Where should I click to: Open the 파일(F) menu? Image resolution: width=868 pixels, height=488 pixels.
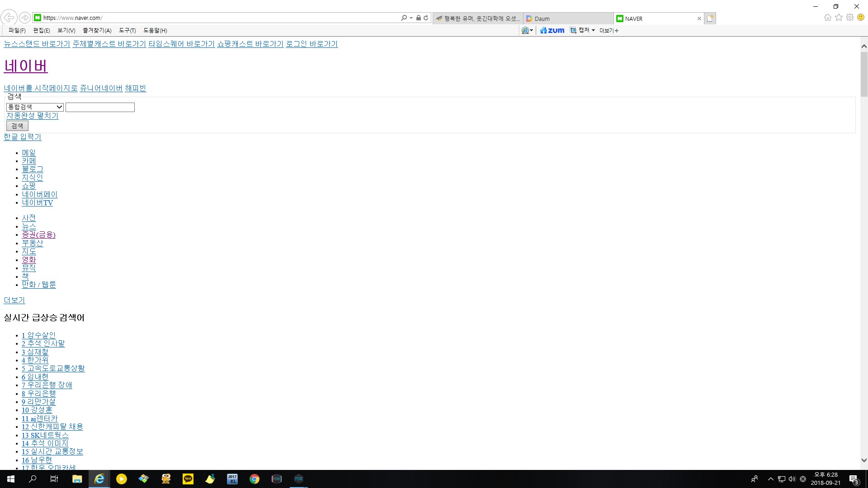17,30
